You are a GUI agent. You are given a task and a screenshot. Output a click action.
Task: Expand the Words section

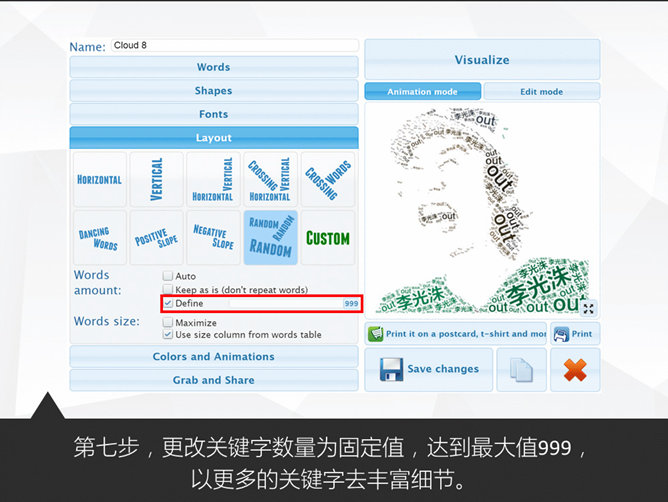click(x=213, y=67)
